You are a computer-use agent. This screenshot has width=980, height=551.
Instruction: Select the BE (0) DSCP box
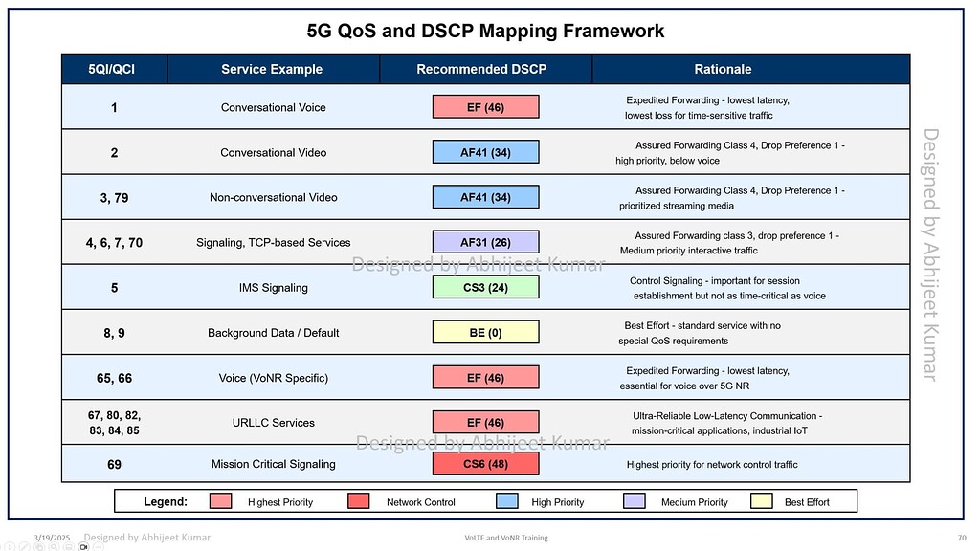485,332
